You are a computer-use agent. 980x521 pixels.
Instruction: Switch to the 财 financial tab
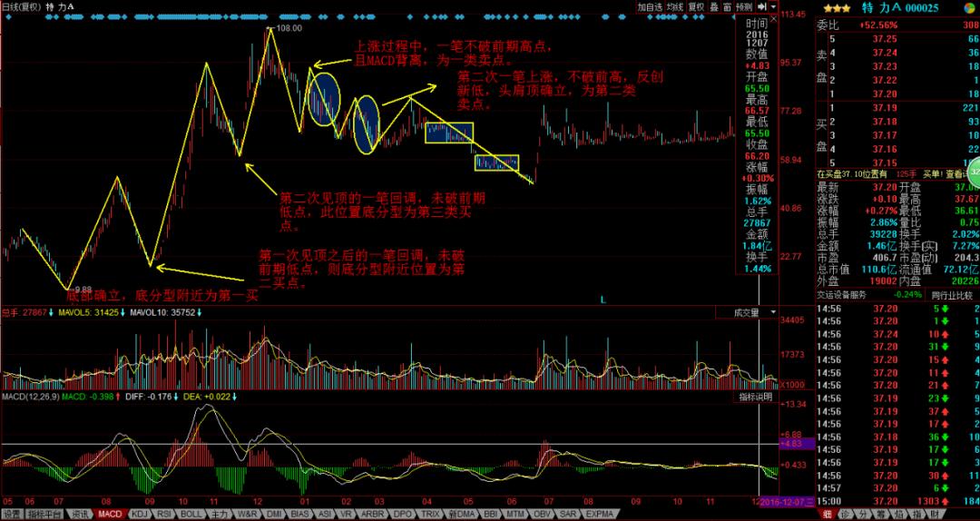click(x=936, y=514)
